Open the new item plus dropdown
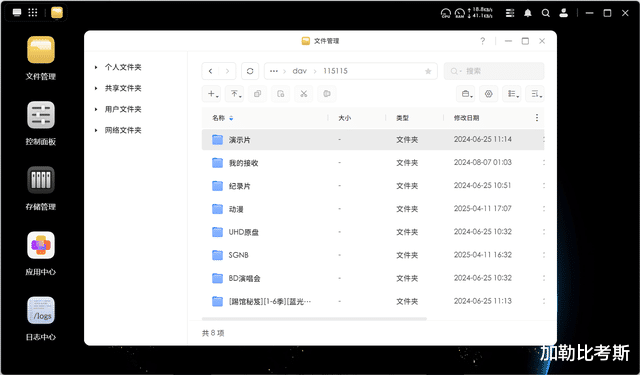This screenshot has height=375, width=640. coord(212,94)
